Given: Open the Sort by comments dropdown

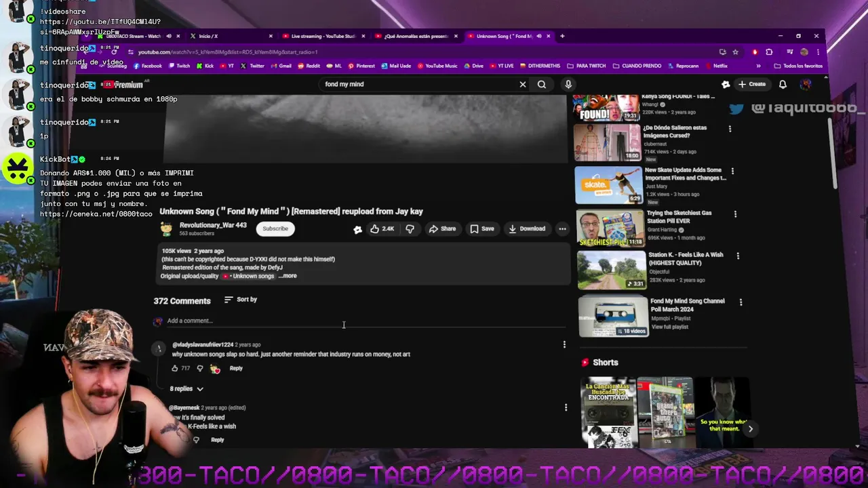Looking at the screenshot, I should point(241,300).
